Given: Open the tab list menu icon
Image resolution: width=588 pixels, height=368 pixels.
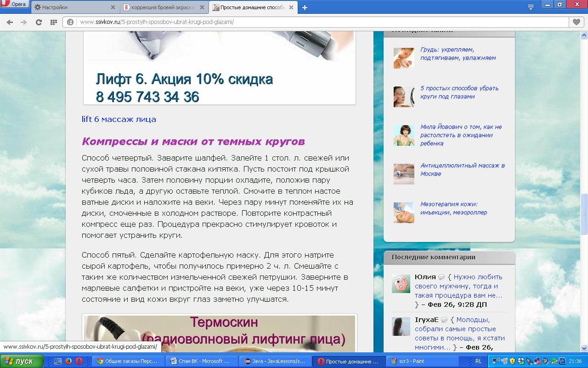Looking at the screenshot, I should coord(531,7).
